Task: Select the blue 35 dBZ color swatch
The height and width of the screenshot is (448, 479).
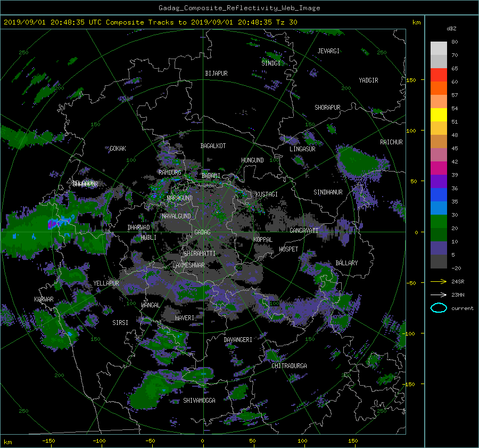Action: pos(439,195)
